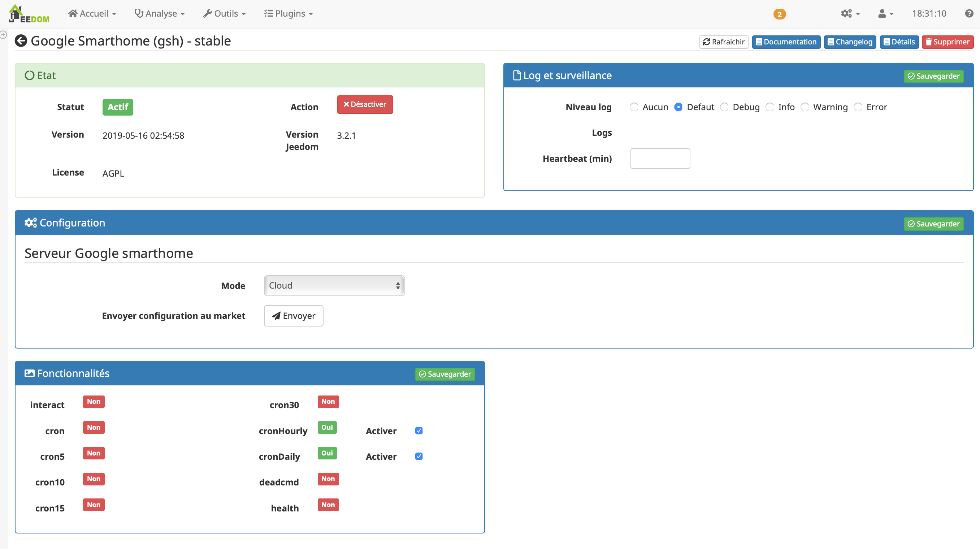Viewport: 980px width, 549px height.
Task: Click the Non badge next to cron10
Action: (x=94, y=479)
